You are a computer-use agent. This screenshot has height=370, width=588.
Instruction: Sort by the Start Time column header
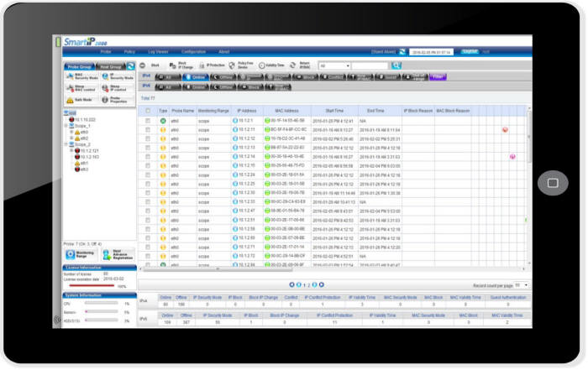pos(334,111)
